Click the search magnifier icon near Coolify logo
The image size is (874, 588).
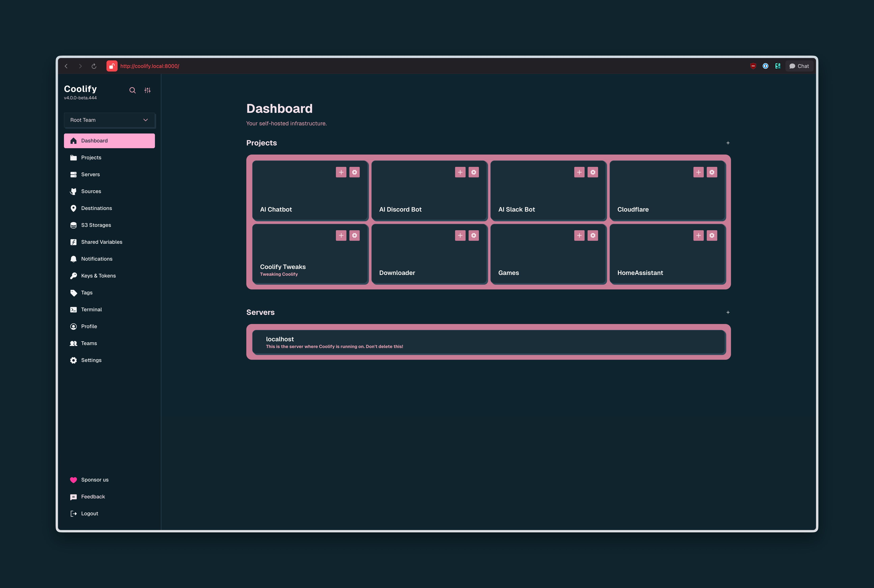tap(132, 90)
